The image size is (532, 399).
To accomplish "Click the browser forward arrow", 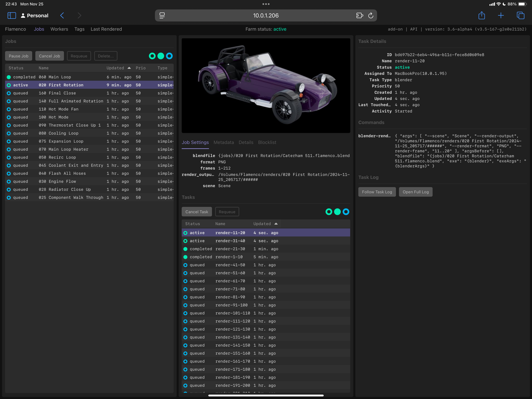I will coord(79,15).
